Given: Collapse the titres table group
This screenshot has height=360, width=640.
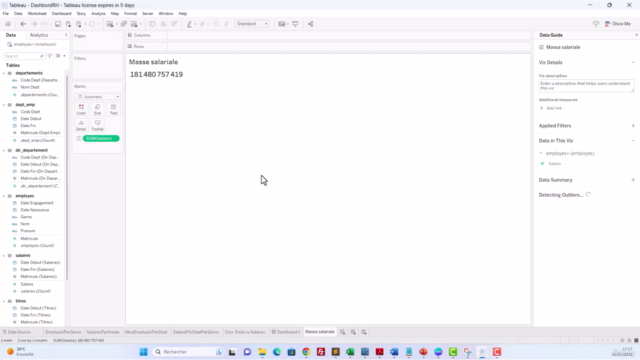Looking at the screenshot, I should coord(4,301).
